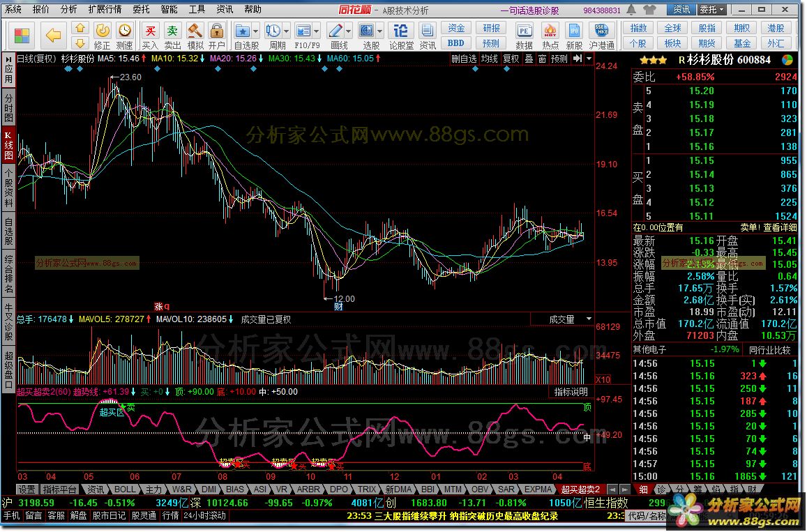
Task: Click the down arrow toolbar icon
Action: pyautogui.click(x=80, y=43)
